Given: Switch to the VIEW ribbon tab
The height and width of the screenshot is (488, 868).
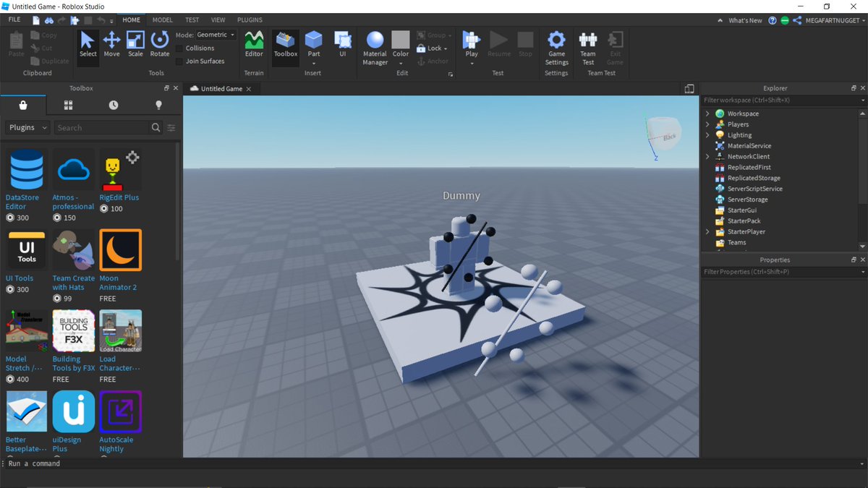Looking at the screenshot, I should [218, 20].
